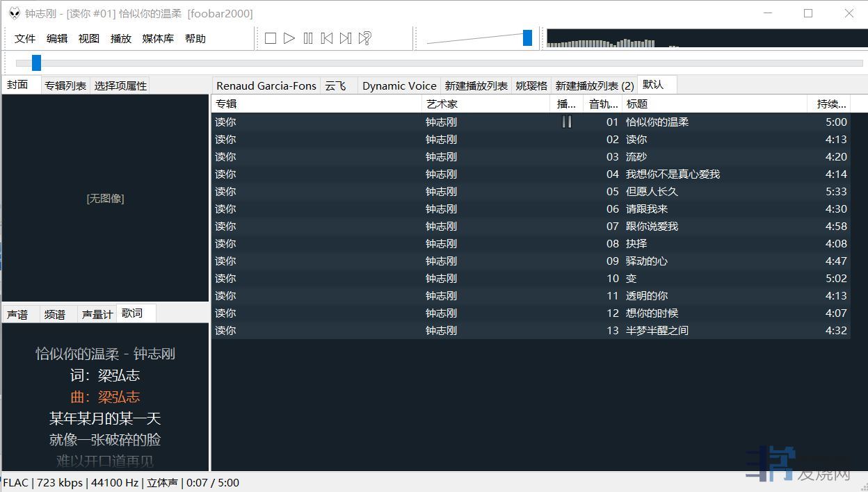Image resolution: width=868 pixels, height=492 pixels.
Task: Select track 05 但愿人长久
Action: tap(652, 191)
